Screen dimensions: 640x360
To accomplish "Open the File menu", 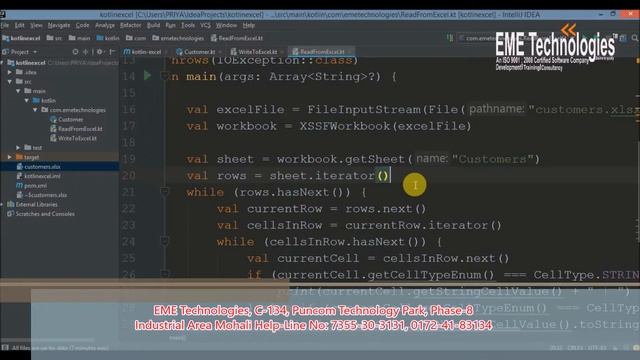I will point(5,25).
